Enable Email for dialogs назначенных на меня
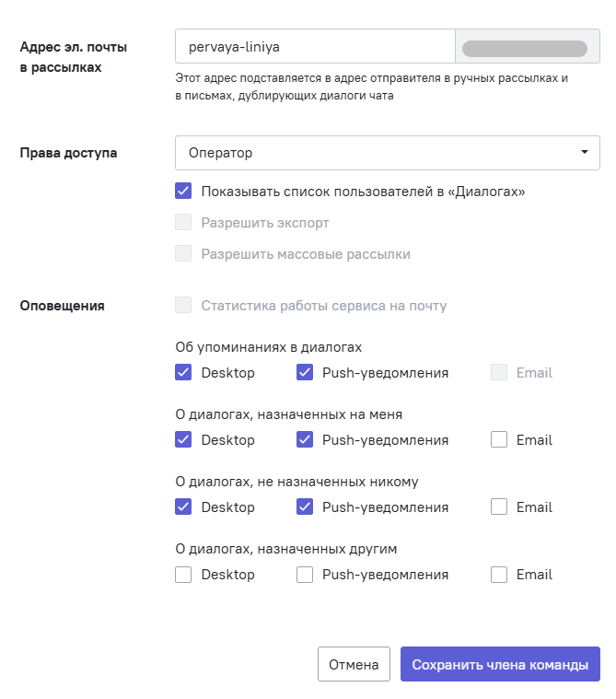This screenshot has height=699, width=616. (499, 440)
